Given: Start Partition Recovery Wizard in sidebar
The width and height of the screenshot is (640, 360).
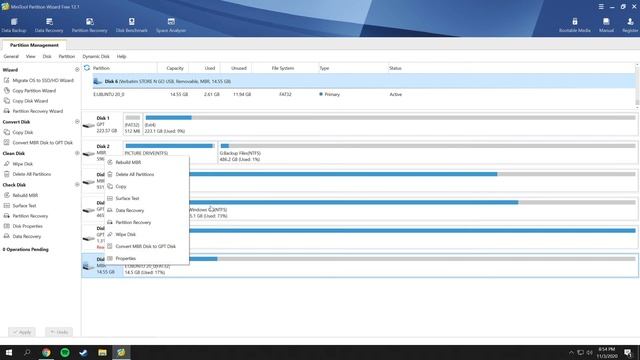Looking at the screenshot, I should point(33,111).
